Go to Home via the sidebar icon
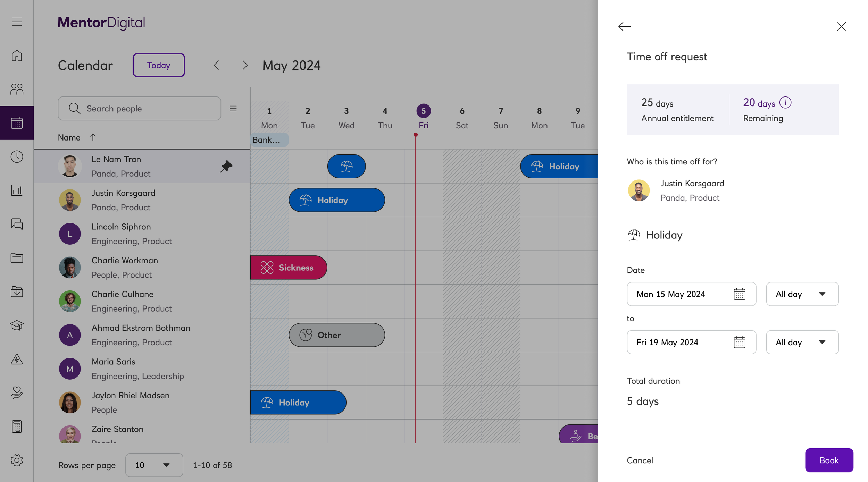Screen dimensions: 868x482 pos(17,56)
